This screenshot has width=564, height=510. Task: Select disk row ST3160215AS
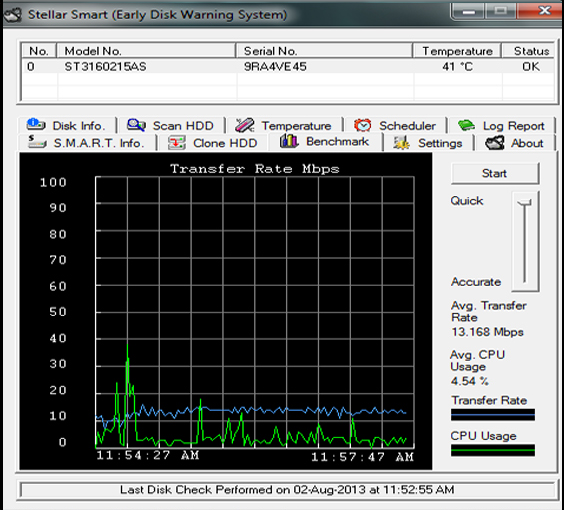click(x=287, y=67)
